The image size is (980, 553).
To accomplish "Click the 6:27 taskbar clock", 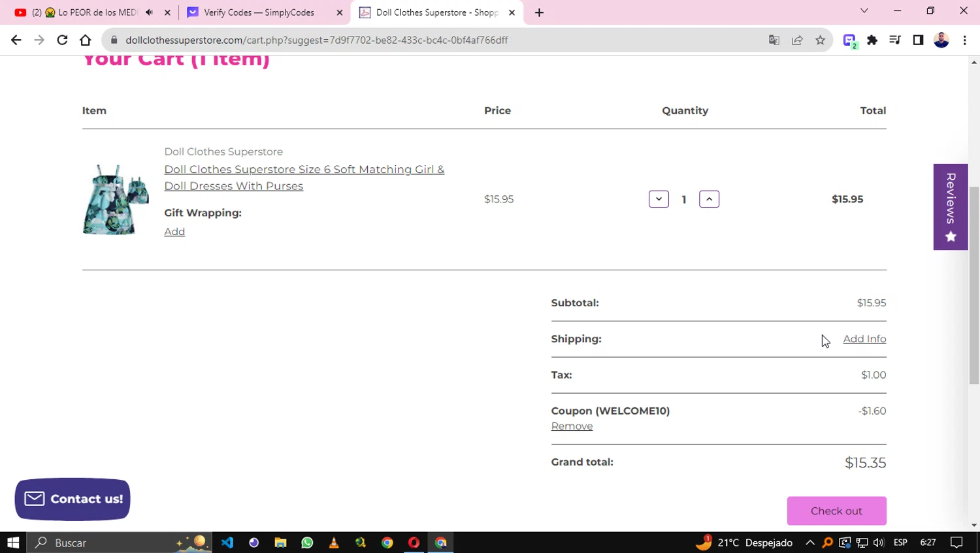I will (x=928, y=543).
